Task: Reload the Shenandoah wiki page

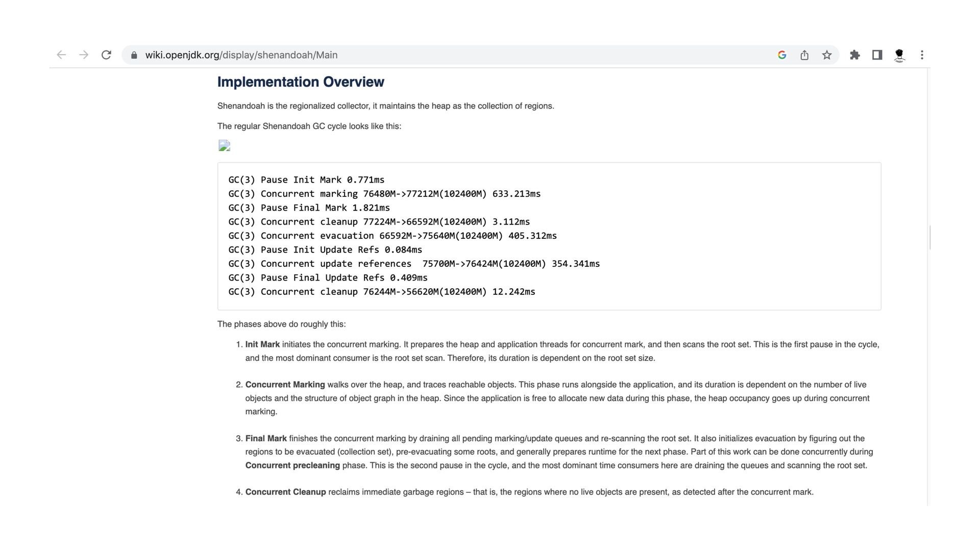Action: pos(106,55)
